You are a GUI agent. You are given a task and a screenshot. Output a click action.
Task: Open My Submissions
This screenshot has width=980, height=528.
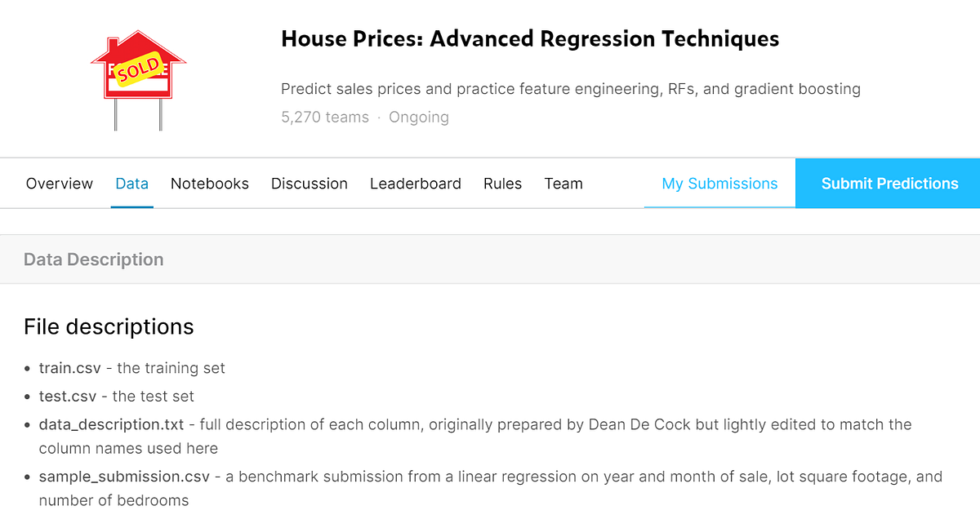click(719, 184)
